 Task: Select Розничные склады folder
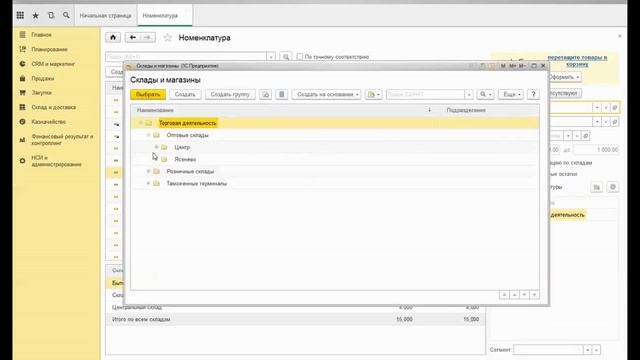pyautogui.click(x=190, y=171)
